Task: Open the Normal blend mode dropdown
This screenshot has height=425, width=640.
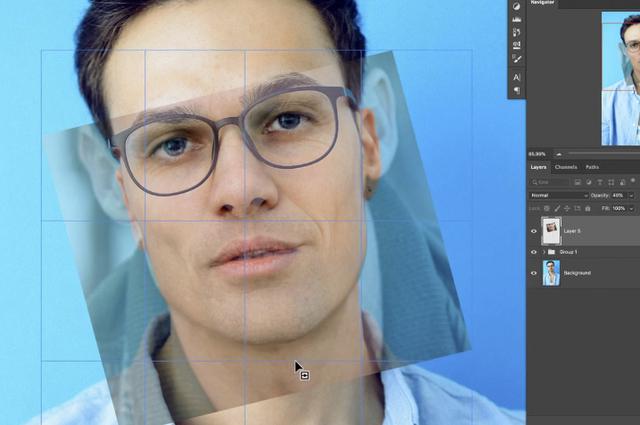Action: click(558, 196)
